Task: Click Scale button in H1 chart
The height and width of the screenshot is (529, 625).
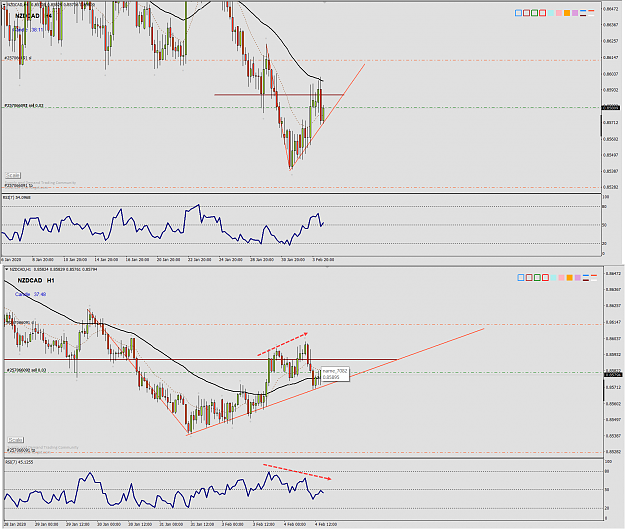Action: click(x=16, y=440)
